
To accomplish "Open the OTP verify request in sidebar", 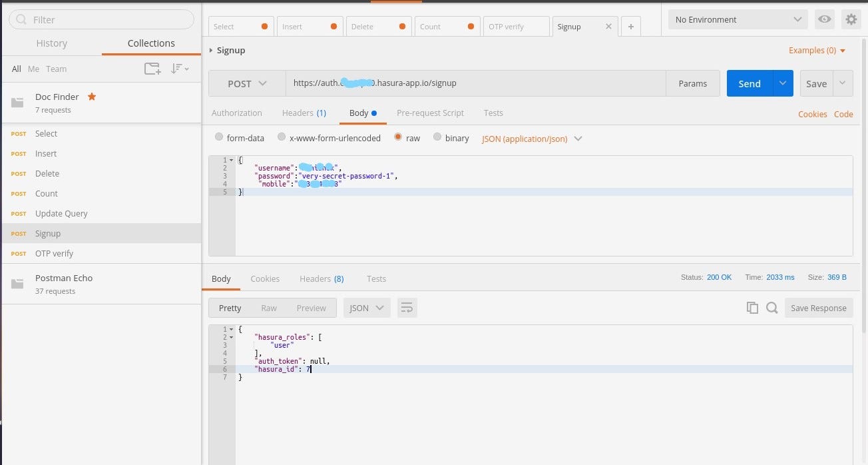I will pos(101,253).
